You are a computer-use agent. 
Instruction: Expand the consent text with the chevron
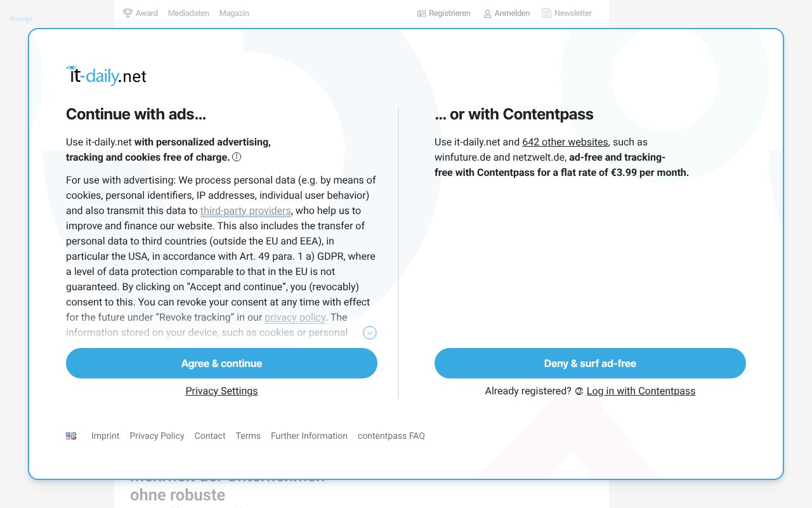(x=370, y=333)
